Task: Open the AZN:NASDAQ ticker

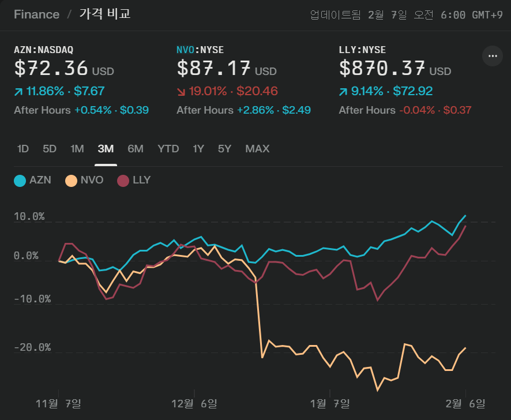Action: [44, 50]
